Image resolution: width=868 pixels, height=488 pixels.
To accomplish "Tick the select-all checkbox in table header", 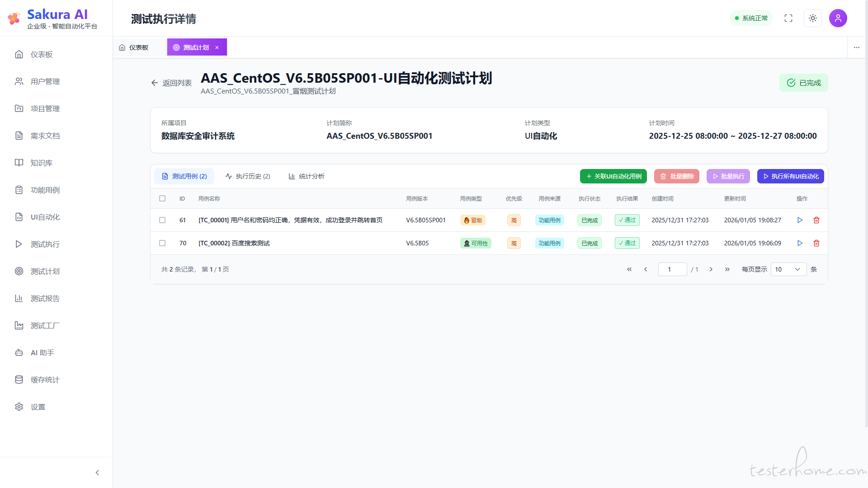I will pyautogui.click(x=162, y=198).
